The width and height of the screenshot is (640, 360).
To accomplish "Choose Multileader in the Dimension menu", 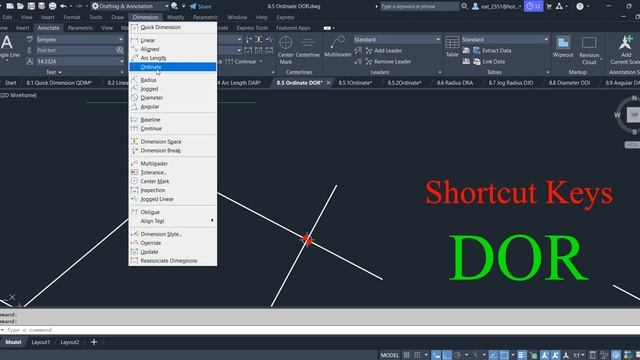I will (x=173, y=164).
